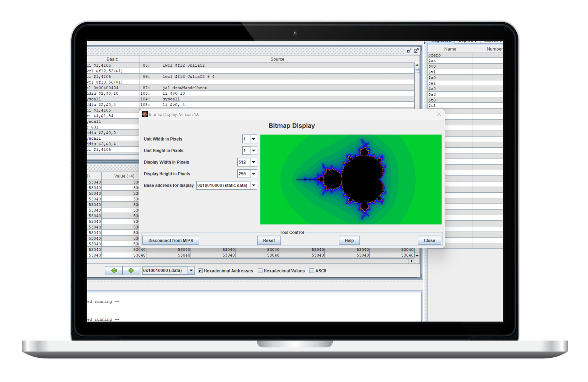Screen dimensions: 588x382
Task: Click the Text Segment maximize icon
Action: [416, 51]
